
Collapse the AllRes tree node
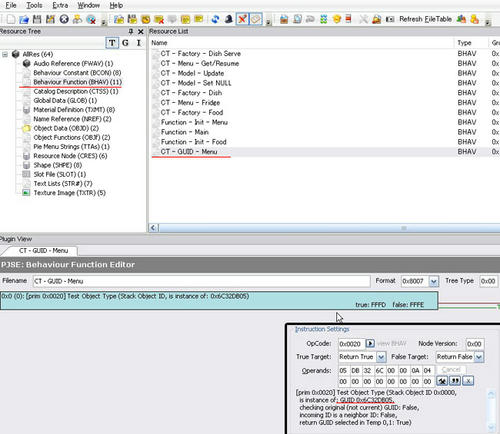pyautogui.click(x=5, y=54)
